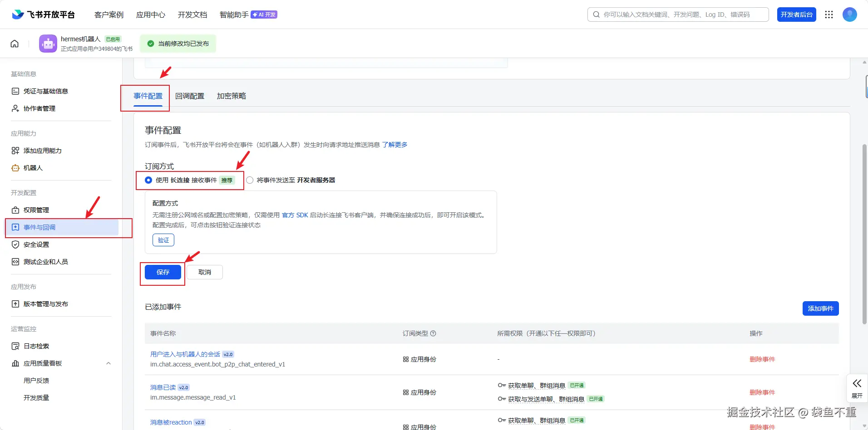This screenshot has width=868, height=430.
Task: Click the 验证 button
Action: point(163,240)
